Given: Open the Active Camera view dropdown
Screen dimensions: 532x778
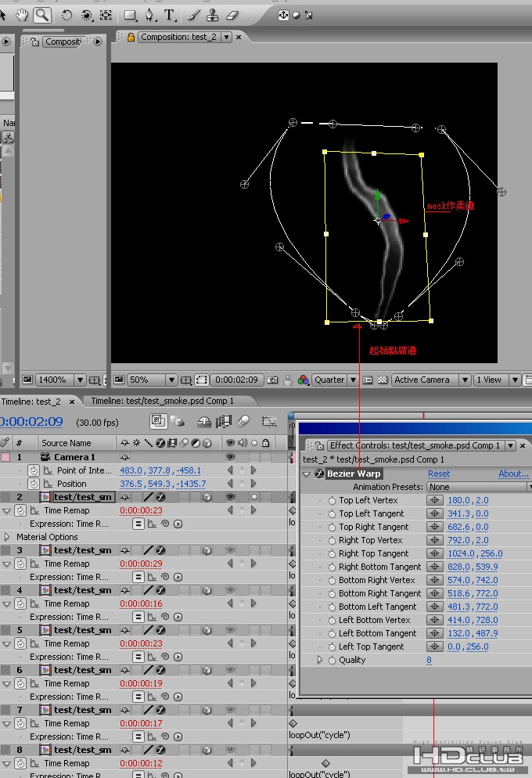Looking at the screenshot, I should 431,380.
